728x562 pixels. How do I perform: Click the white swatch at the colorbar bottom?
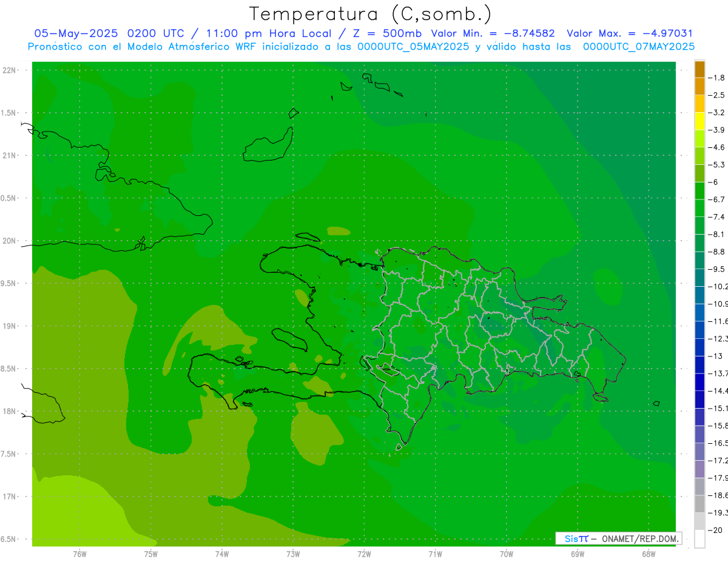click(x=699, y=538)
